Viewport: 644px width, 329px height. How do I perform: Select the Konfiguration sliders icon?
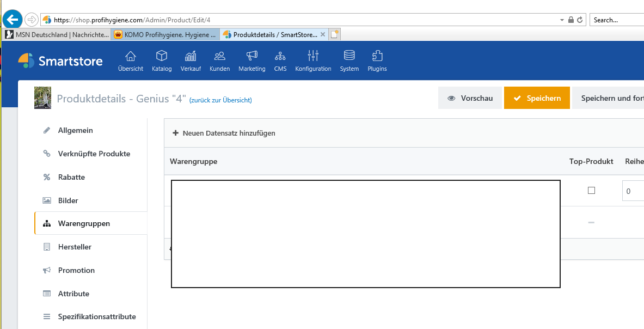point(313,56)
